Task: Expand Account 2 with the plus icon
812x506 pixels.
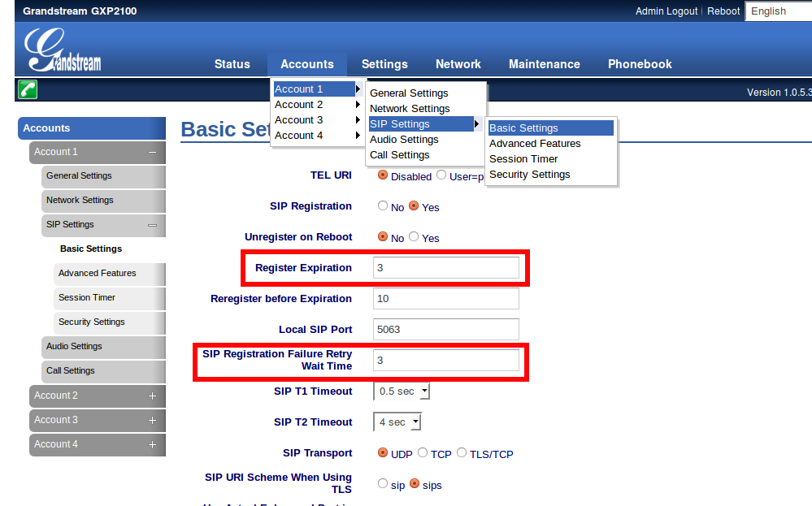Action: coord(152,396)
